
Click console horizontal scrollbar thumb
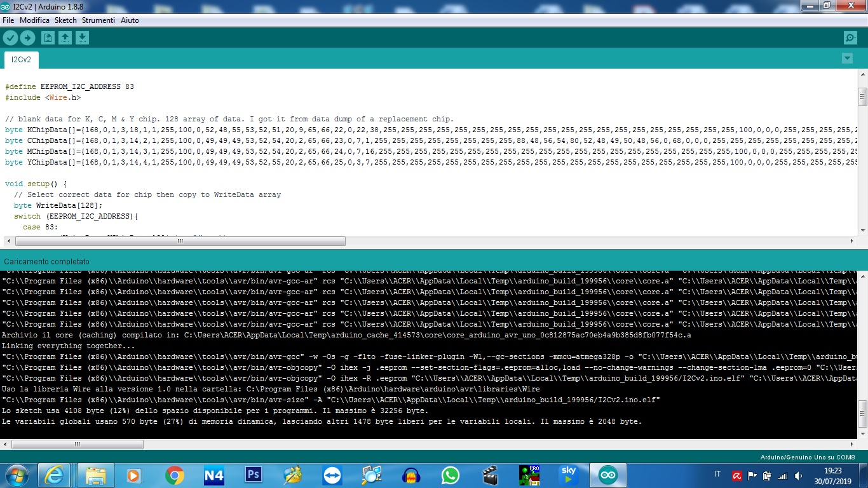tap(78, 444)
